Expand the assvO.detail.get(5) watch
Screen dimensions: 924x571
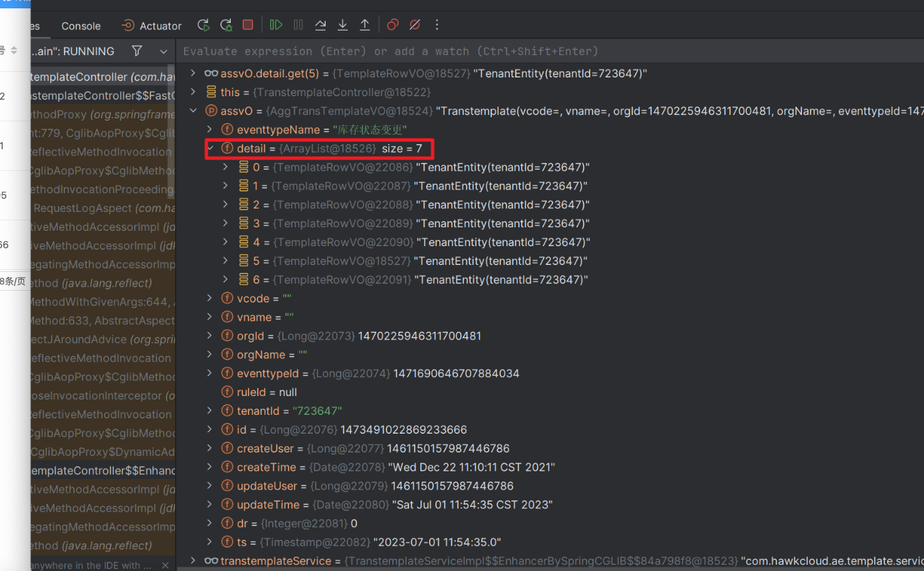pyautogui.click(x=194, y=73)
